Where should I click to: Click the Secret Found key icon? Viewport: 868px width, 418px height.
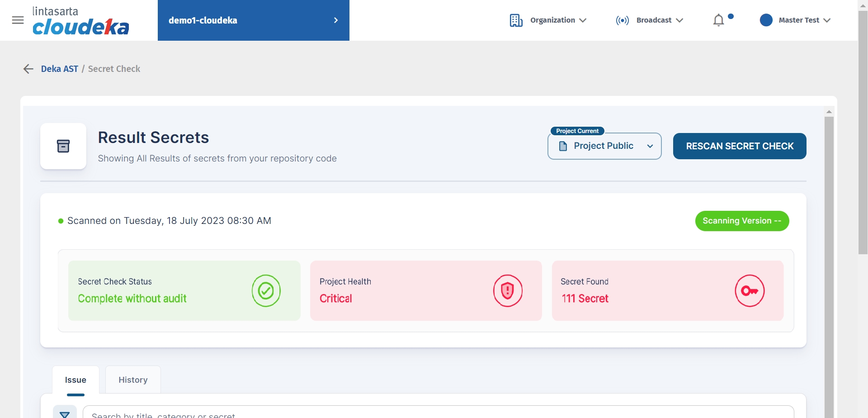pos(749,290)
